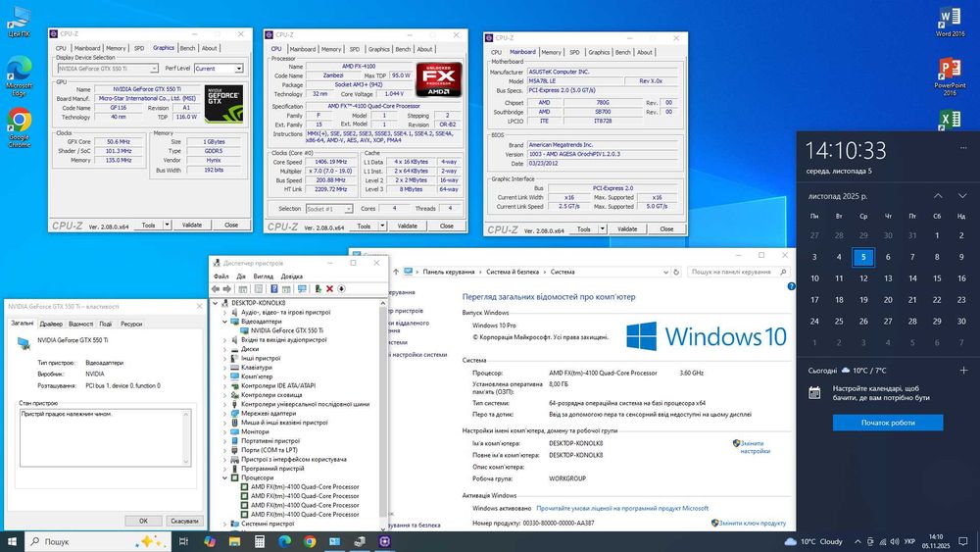Open the Tools dropdown arrow in CPU-Z Graphics window
This screenshot has width=980, height=552.
pyautogui.click(x=167, y=226)
